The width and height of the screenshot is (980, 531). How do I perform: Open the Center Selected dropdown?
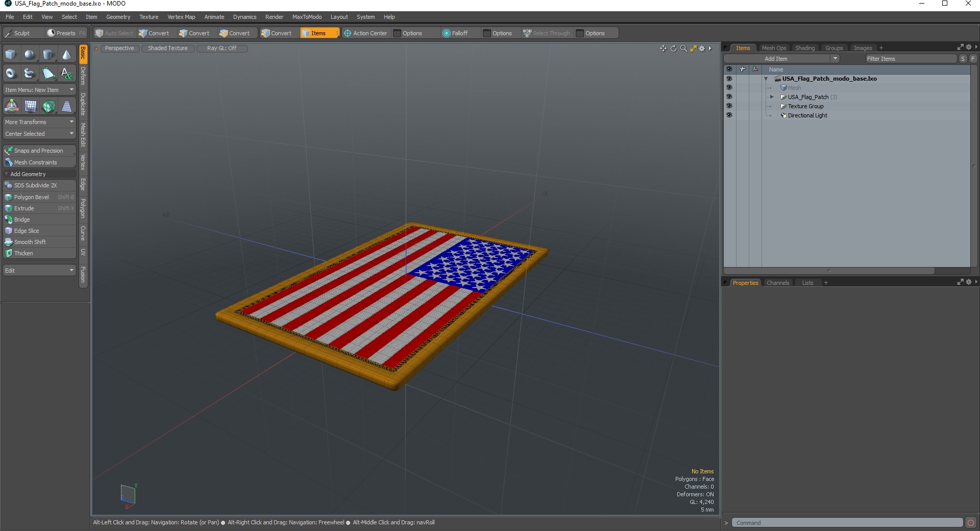pyautogui.click(x=39, y=134)
